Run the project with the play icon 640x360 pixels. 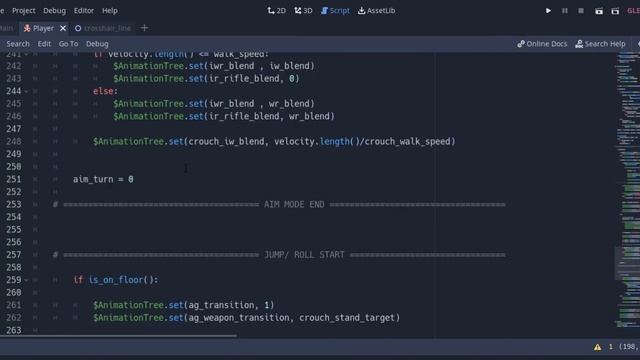pyautogui.click(x=548, y=11)
